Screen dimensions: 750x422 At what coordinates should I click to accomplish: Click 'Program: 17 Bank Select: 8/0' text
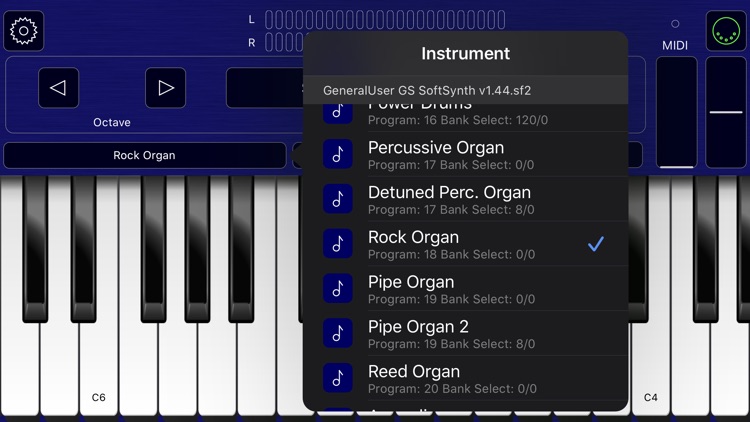point(451,210)
